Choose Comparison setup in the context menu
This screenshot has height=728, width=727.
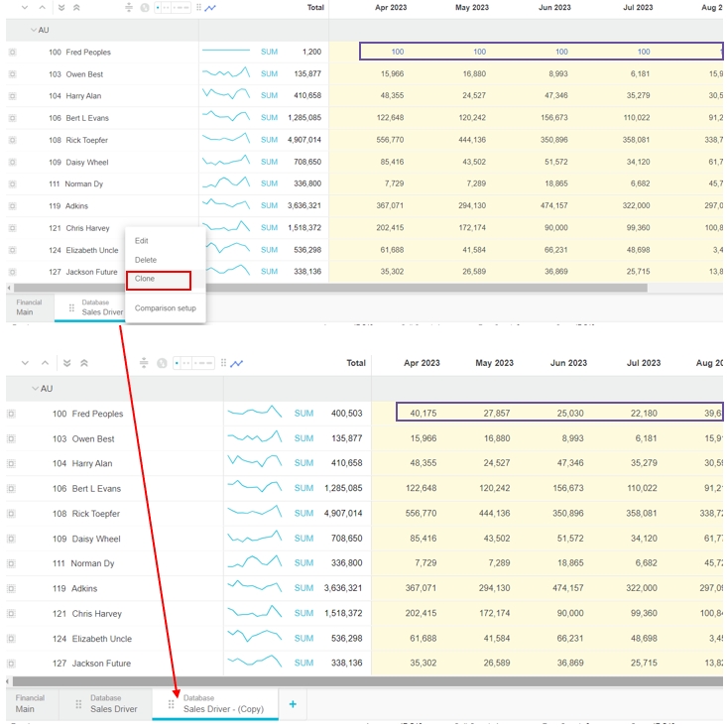click(165, 308)
